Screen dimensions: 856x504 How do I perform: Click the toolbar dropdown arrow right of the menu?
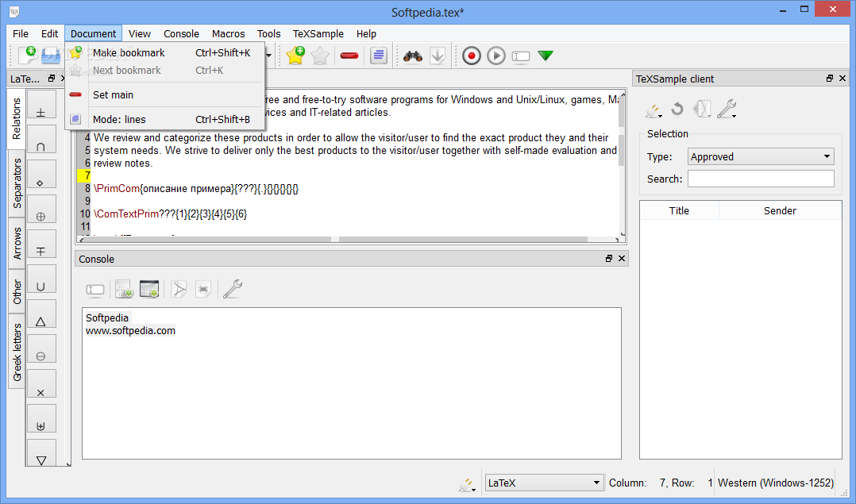pyautogui.click(x=268, y=56)
